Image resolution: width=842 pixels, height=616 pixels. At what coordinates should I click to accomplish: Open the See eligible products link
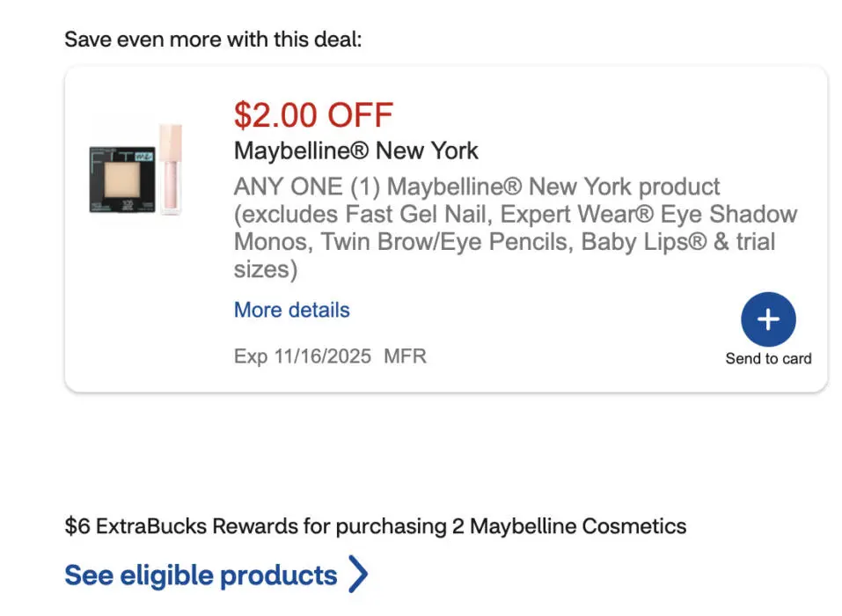click(201, 576)
